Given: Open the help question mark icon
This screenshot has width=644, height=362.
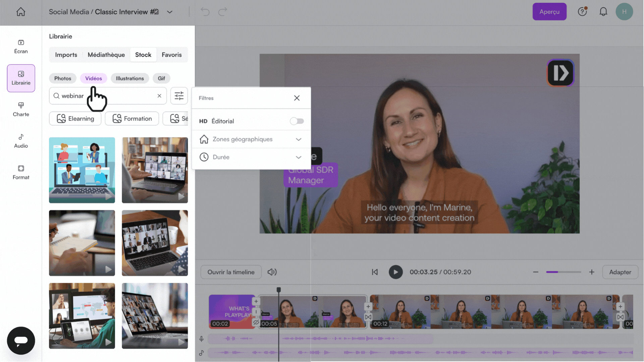Looking at the screenshot, I should pyautogui.click(x=582, y=12).
